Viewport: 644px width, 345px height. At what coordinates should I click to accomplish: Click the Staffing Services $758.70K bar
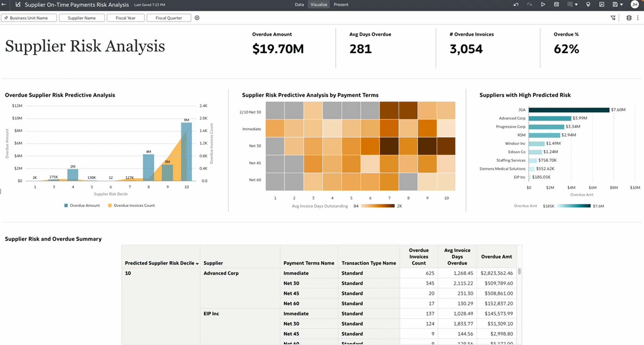point(533,160)
